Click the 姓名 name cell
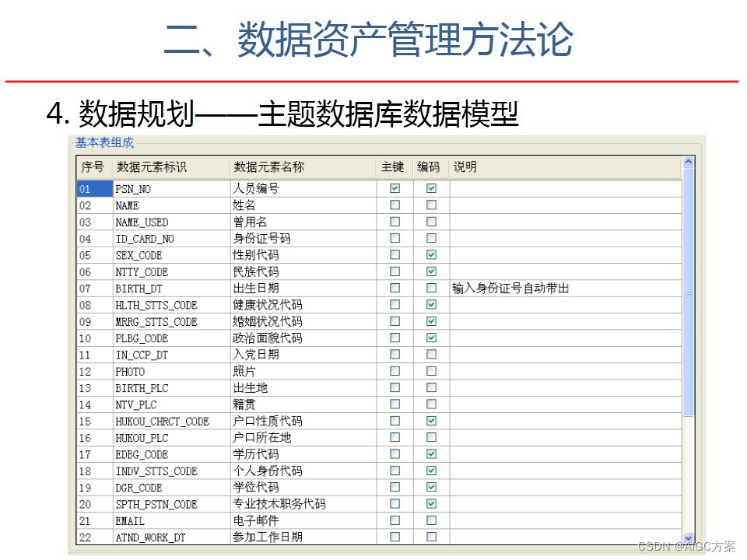 [x=303, y=205]
